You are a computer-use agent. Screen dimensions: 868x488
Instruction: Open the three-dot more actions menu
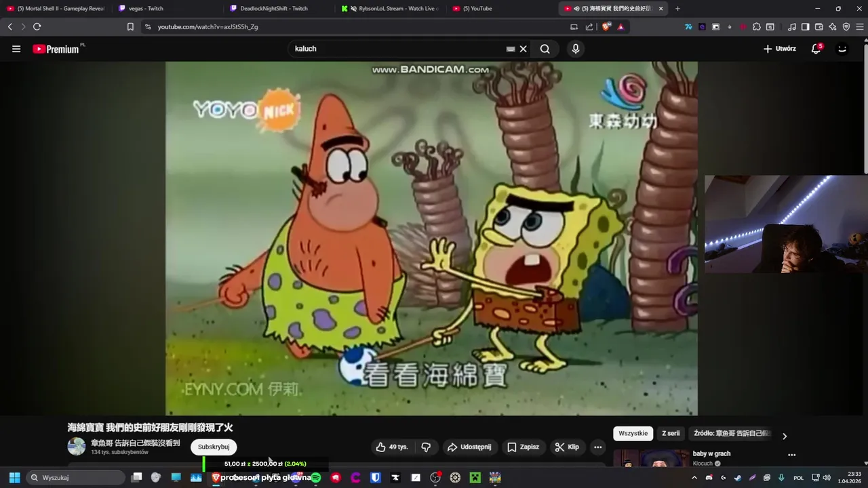(597, 447)
